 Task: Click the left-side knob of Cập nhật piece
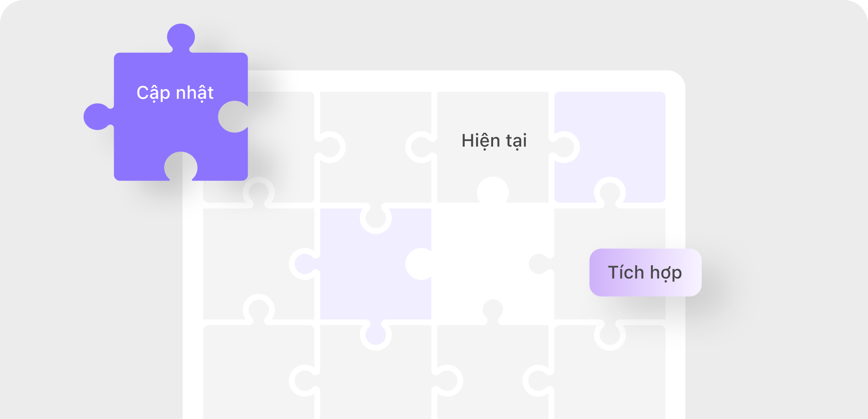coord(98,117)
